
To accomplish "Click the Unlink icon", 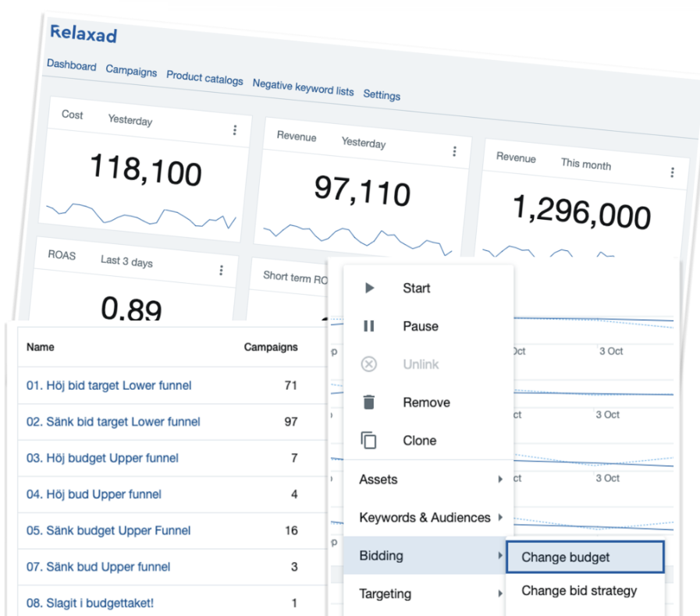I will 369,364.
